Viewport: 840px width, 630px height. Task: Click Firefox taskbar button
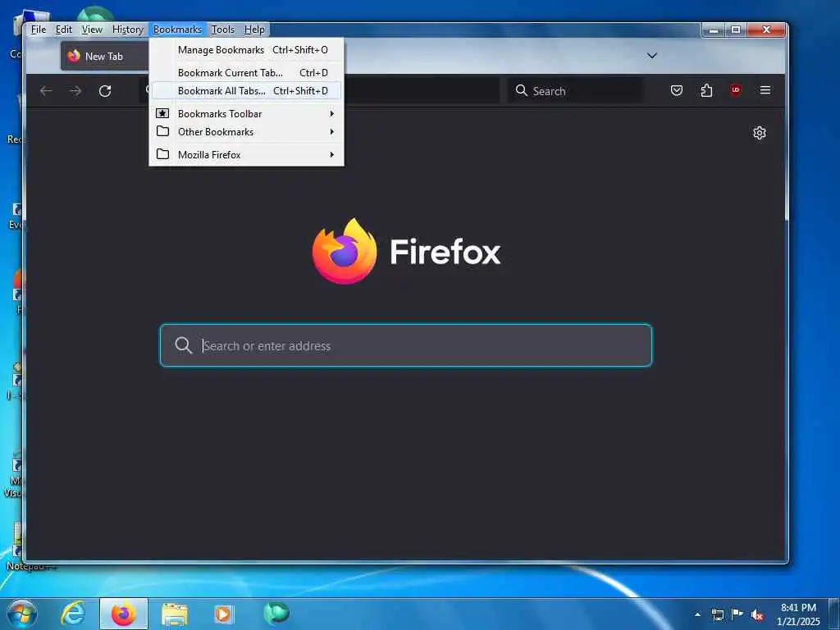[123, 614]
